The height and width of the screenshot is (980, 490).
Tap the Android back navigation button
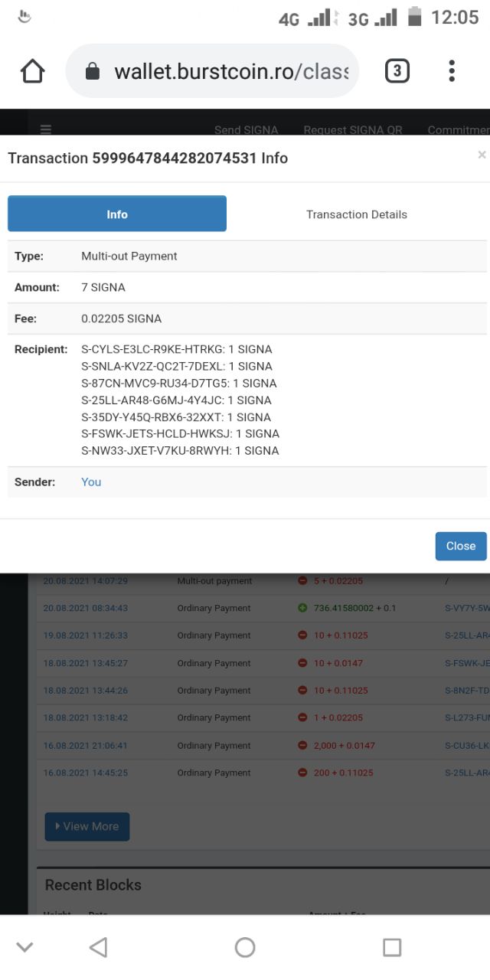click(98, 947)
